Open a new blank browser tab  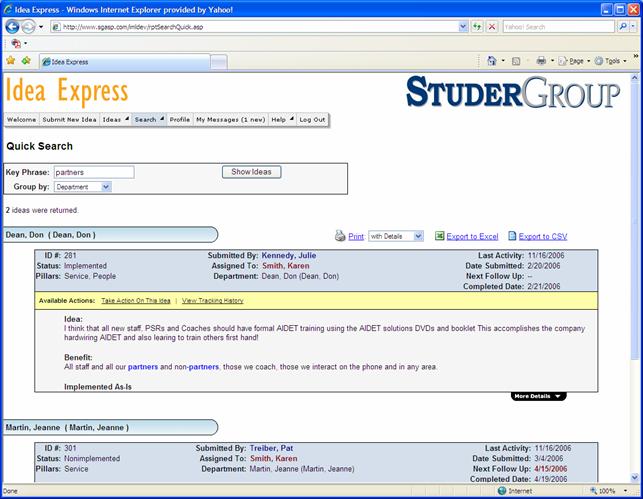pos(219,62)
